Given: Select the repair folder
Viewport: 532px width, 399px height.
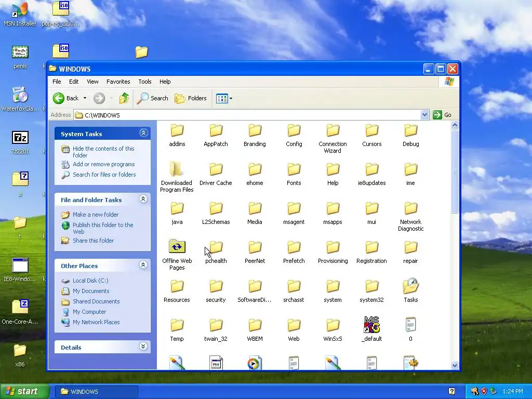Looking at the screenshot, I should coord(410,252).
